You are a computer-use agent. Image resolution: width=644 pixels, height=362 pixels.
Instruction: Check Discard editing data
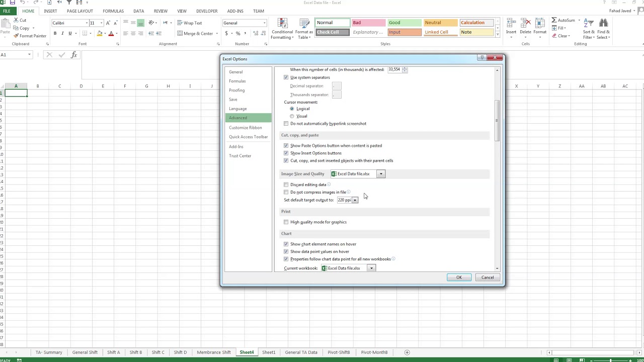point(286,185)
